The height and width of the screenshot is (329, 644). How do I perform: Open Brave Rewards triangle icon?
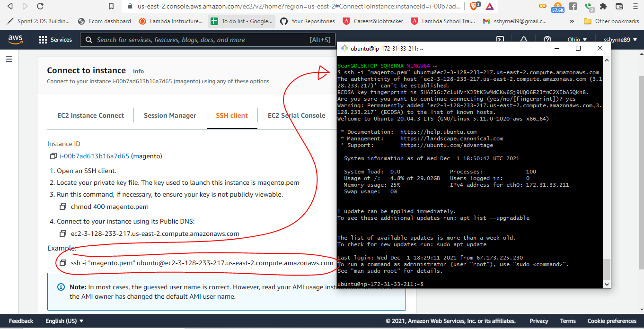(x=489, y=6)
